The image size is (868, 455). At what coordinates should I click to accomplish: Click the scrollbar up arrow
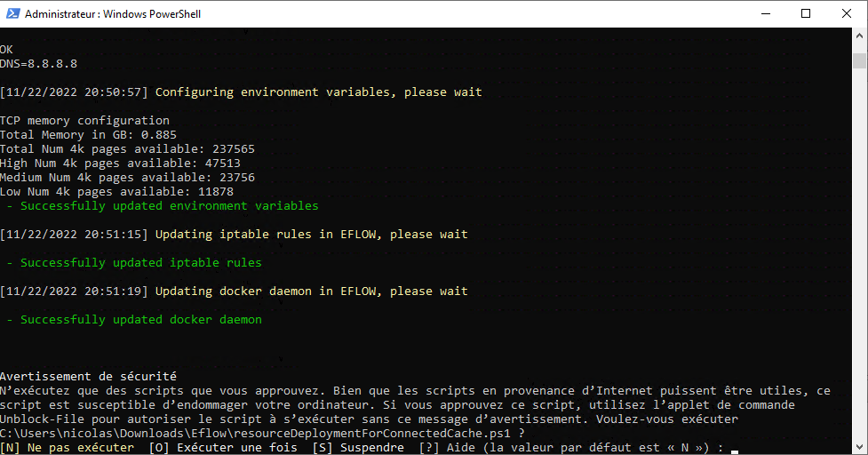pos(859,36)
